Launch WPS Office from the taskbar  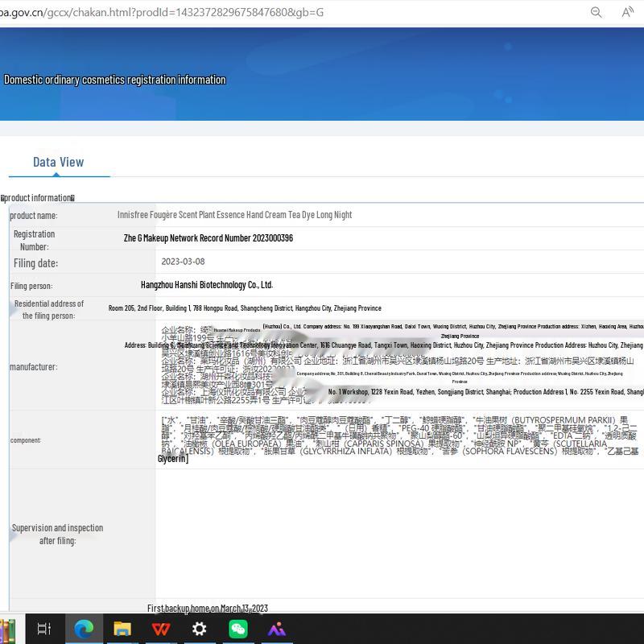pos(161,629)
